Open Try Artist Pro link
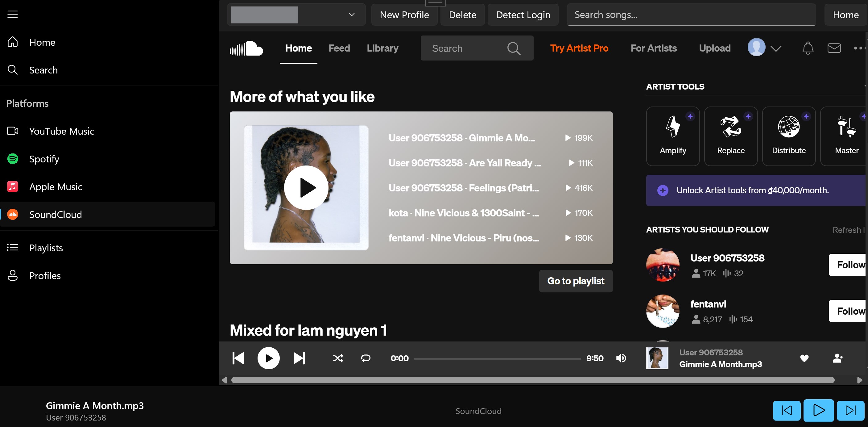Viewport: 868px width, 427px height. [x=579, y=48]
